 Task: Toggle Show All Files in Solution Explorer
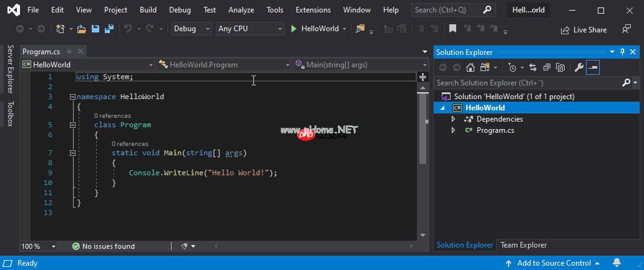click(560, 67)
